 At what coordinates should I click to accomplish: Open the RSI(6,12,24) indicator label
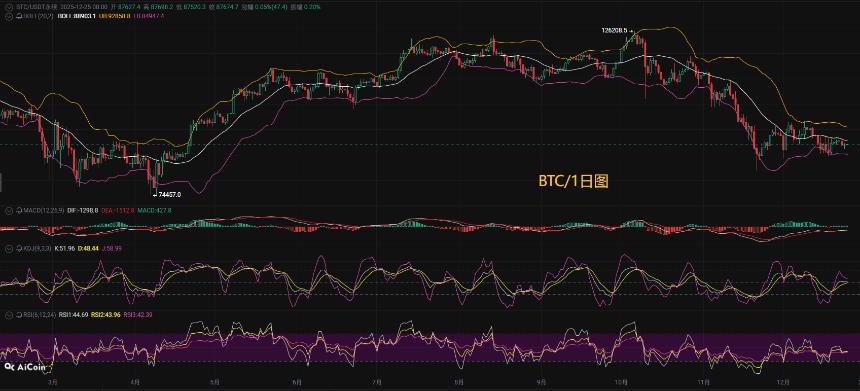tap(39, 315)
